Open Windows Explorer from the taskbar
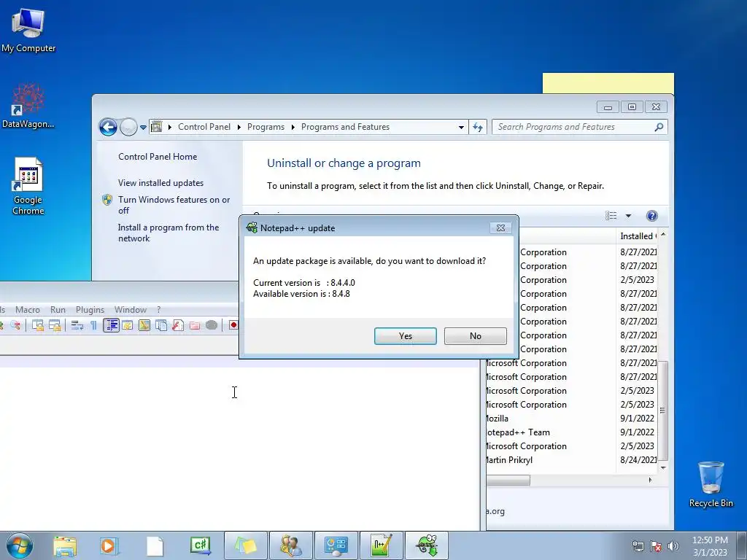Viewport: 747px width, 560px height. [x=64, y=546]
